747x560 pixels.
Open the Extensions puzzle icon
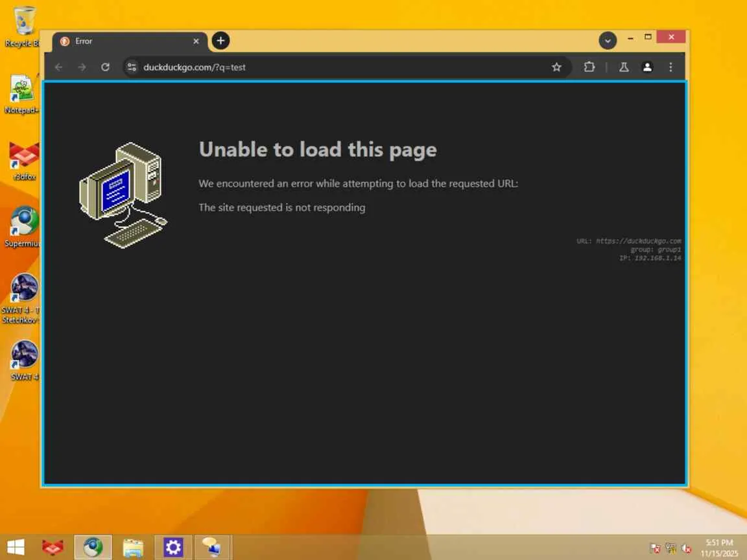click(589, 67)
